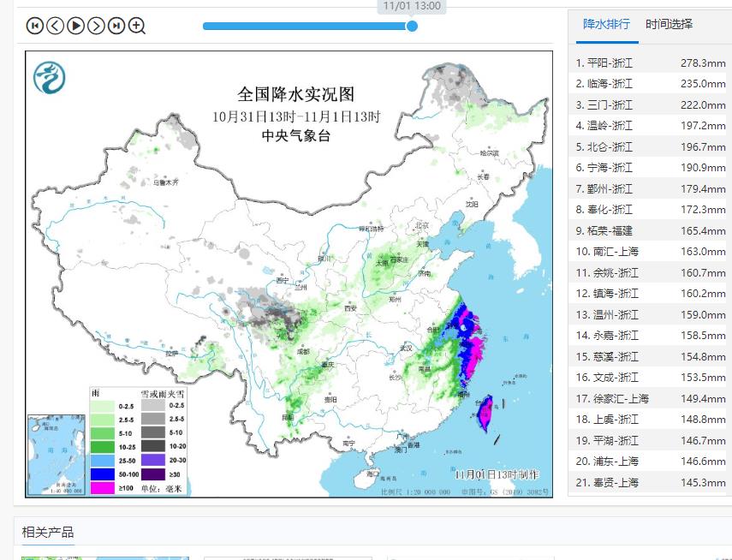Click the ≥100 magenta legend swatch
Viewport: 732px width, 560px height.
pos(104,487)
